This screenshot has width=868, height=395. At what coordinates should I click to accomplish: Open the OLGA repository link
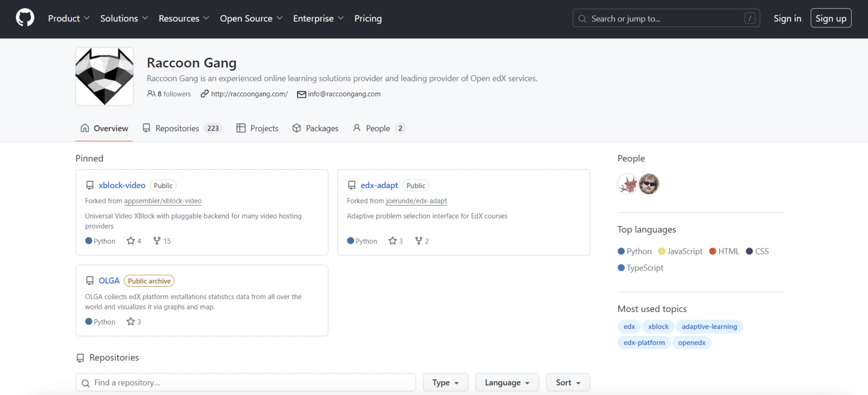[x=109, y=280]
